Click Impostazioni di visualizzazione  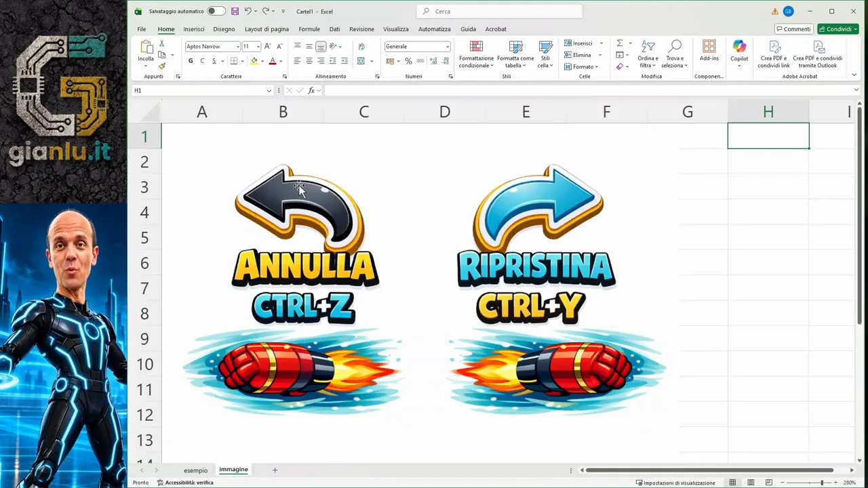675,483
